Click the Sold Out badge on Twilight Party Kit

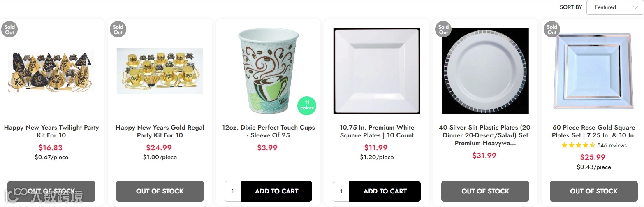(x=9, y=30)
